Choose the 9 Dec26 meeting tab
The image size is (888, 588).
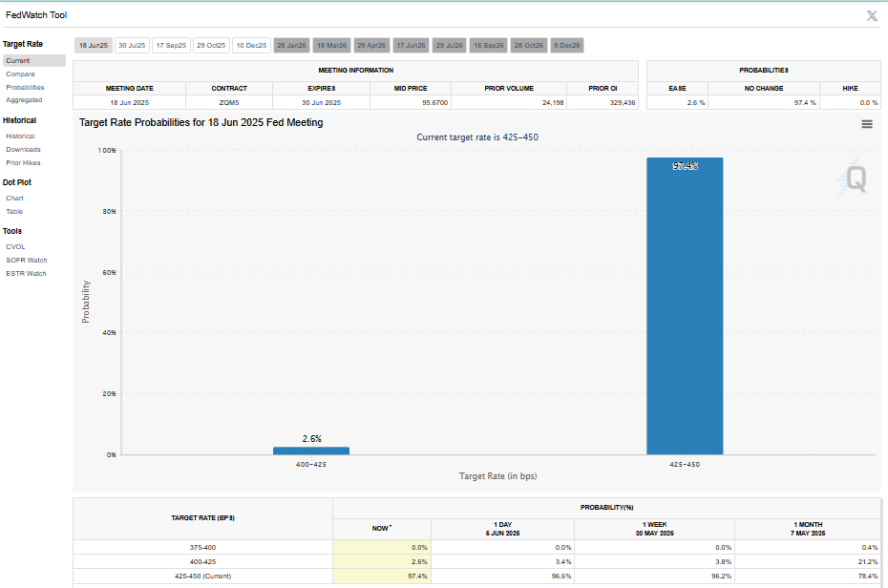[x=567, y=45]
